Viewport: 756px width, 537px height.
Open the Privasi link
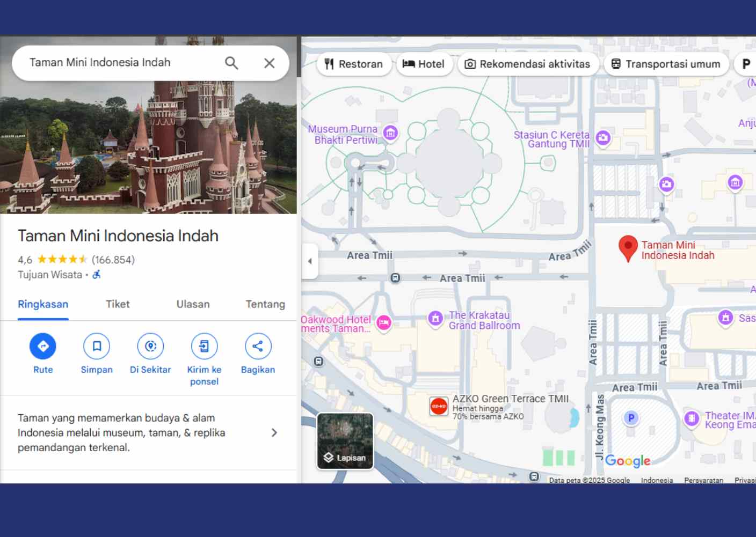pos(745,480)
